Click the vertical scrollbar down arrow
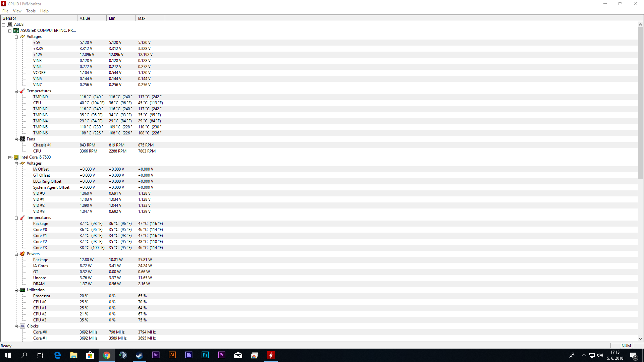The width and height of the screenshot is (644, 362). pyautogui.click(x=640, y=339)
